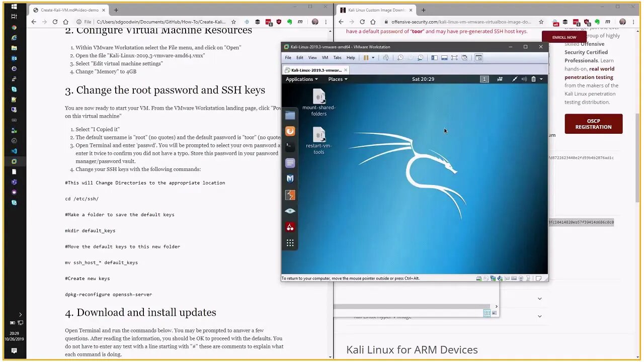This screenshot has width=644, height=362.
Task: Open Files manager in Kali dock
Action: pyautogui.click(x=290, y=115)
